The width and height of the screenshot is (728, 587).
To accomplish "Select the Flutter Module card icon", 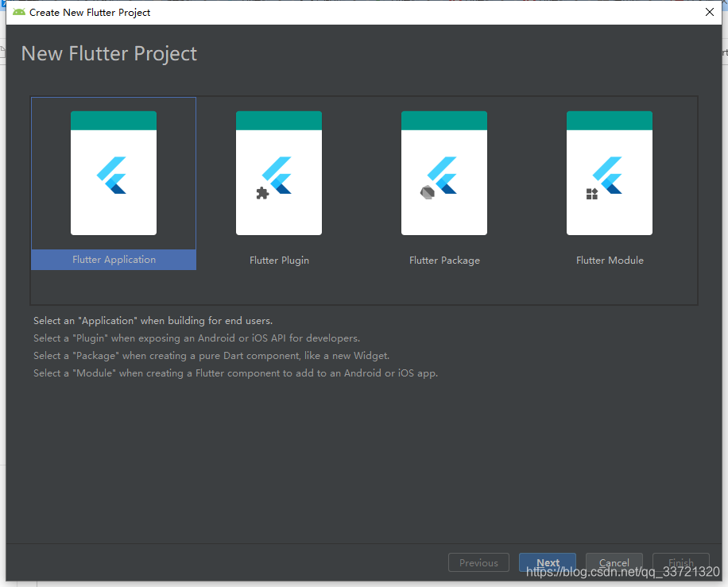I will tap(609, 173).
